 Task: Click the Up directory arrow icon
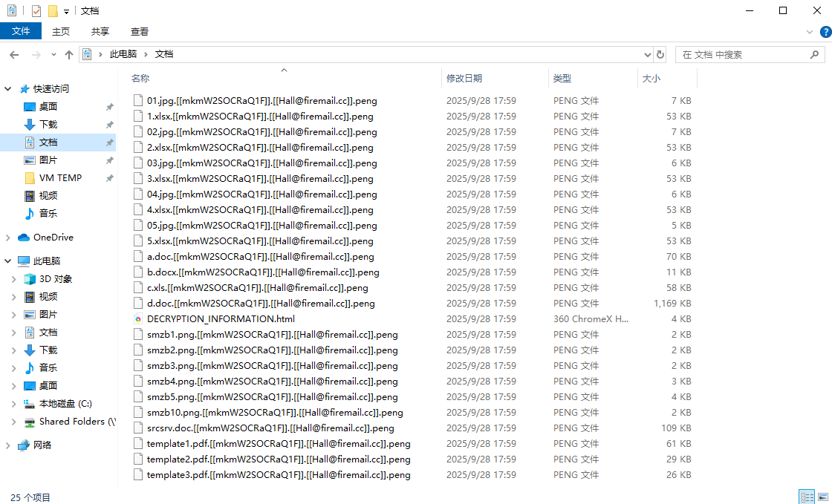[69, 55]
